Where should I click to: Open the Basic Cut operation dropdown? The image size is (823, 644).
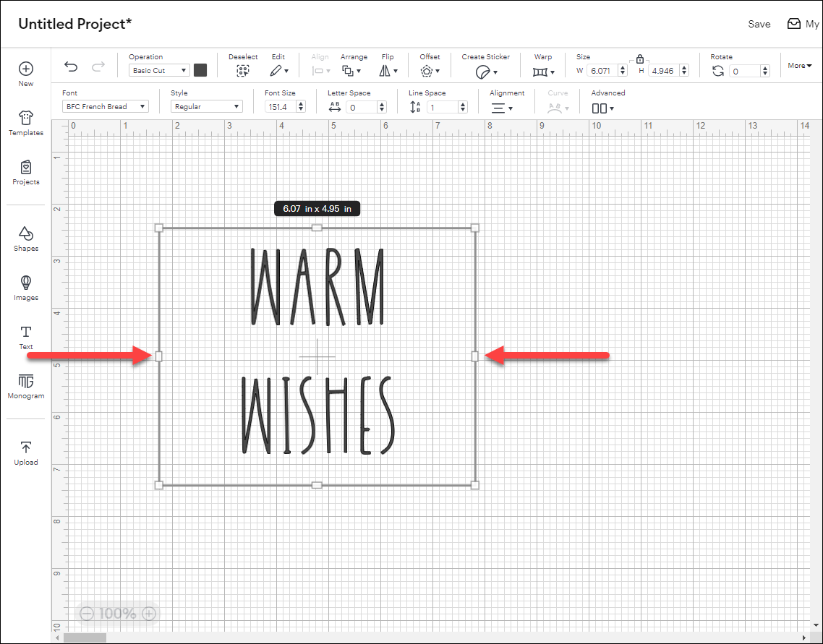(x=158, y=70)
